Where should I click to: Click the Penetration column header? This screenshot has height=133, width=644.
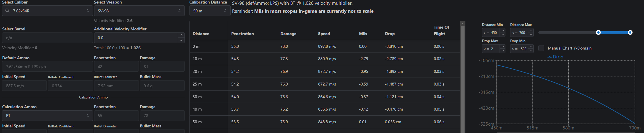tap(242, 34)
